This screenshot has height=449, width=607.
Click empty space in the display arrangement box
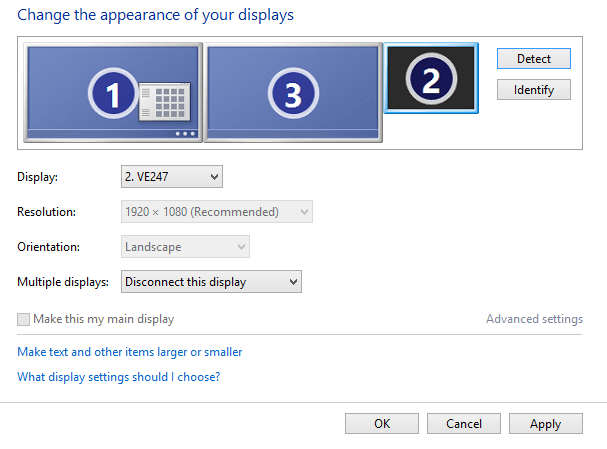coord(530,128)
